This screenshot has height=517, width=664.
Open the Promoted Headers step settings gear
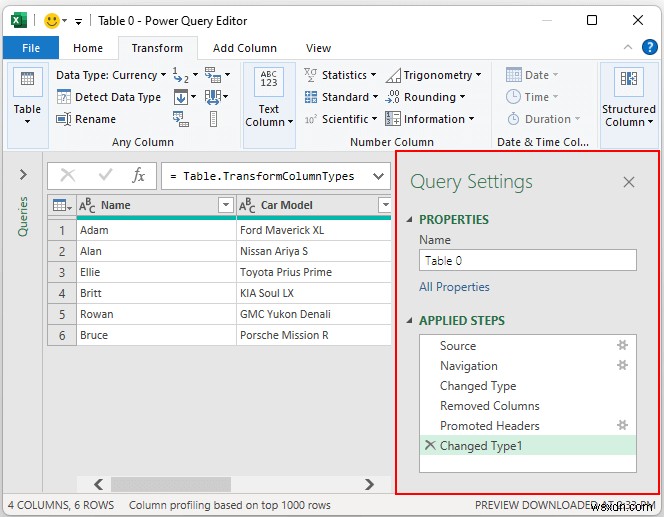tap(622, 425)
